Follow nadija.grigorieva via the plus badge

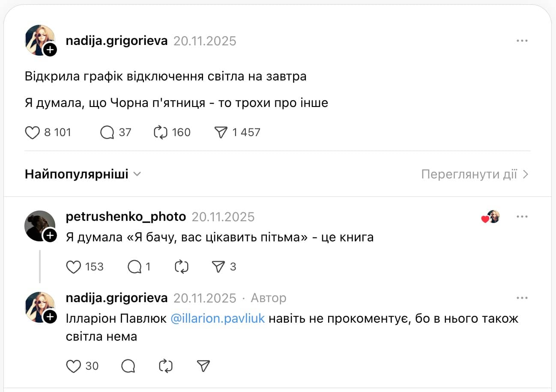click(x=51, y=50)
